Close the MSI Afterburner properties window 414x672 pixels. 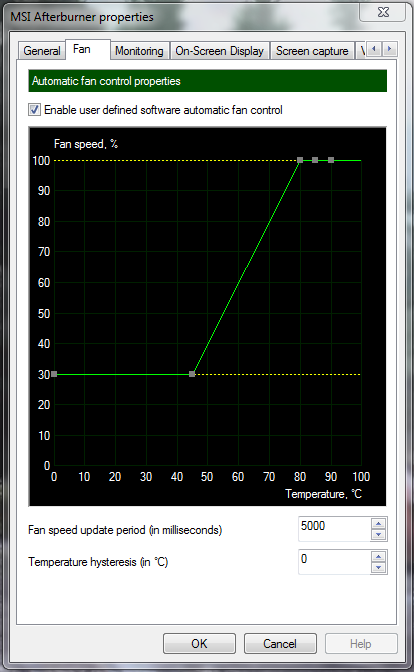click(x=383, y=12)
